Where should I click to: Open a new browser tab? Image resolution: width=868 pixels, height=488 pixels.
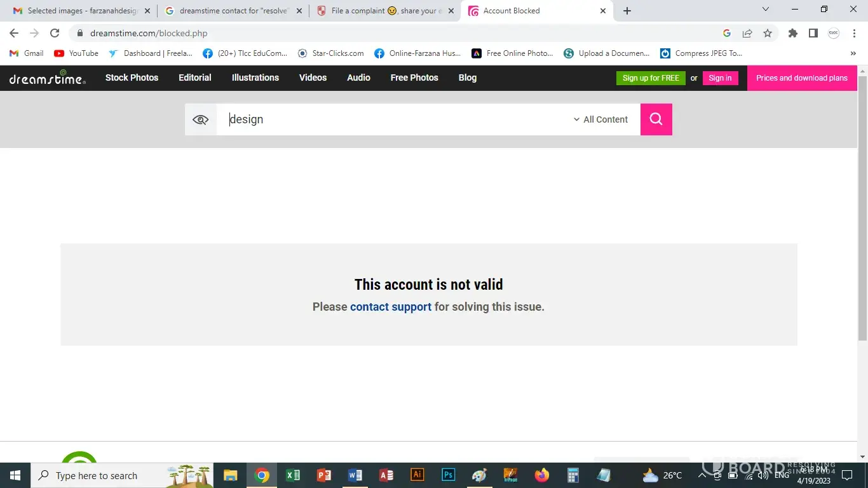click(x=627, y=11)
